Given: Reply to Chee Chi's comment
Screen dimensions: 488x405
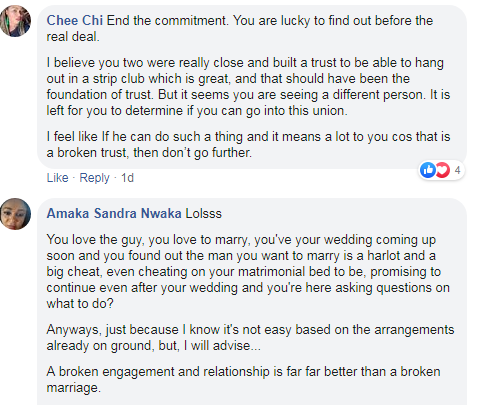Looking at the screenshot, I should (94, 178).
